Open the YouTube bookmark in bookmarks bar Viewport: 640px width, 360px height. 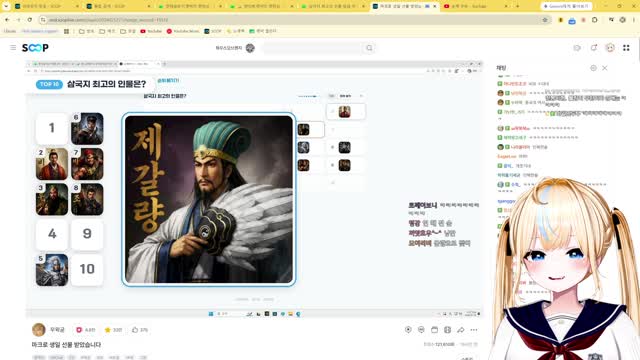pyautogui.click(x=151, y=31)
